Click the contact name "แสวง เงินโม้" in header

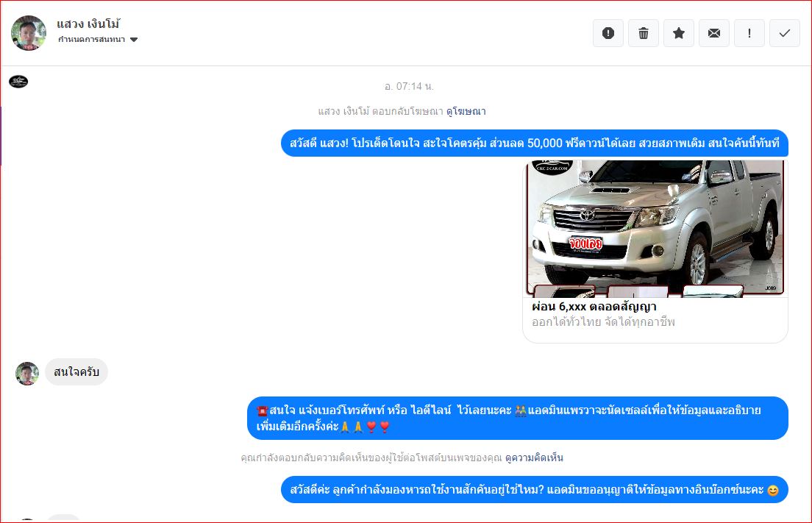point(88,24)
